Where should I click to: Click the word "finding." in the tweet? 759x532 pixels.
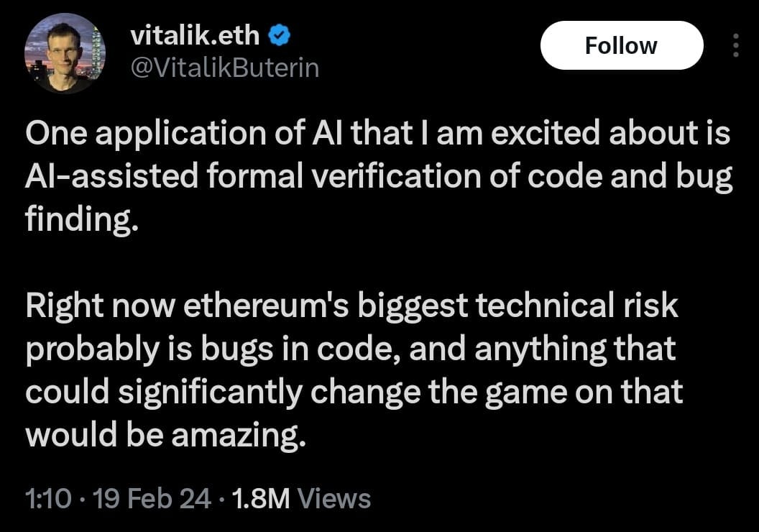pyautogui.click(x=80, y=220)
